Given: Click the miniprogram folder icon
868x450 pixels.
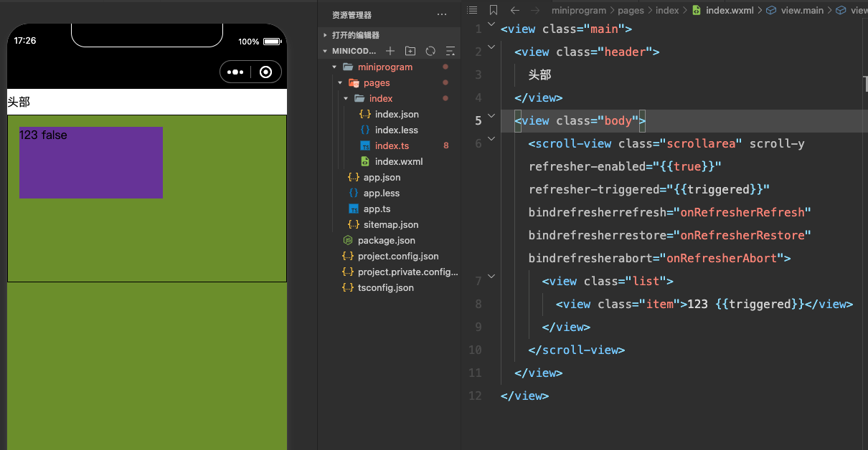Looking at the screenshot, I should tap(348, 67).
